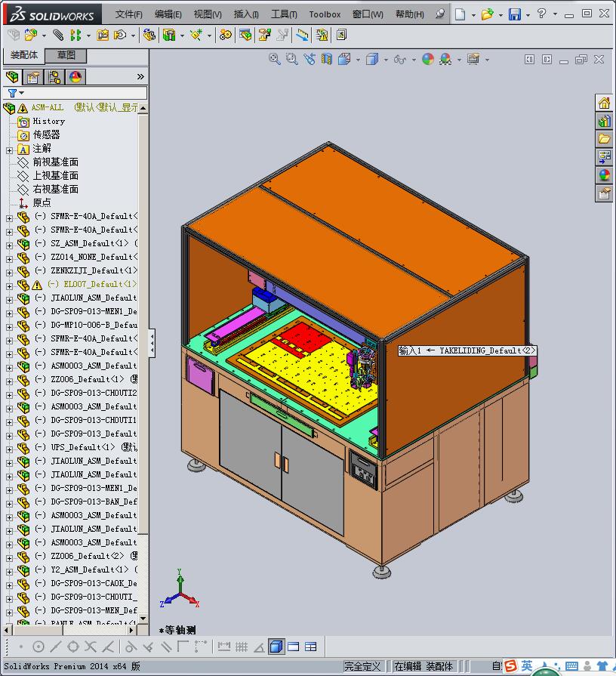Click the Mate paperclip icon
Screen dimensions: 616x676
tap(57, 35)
